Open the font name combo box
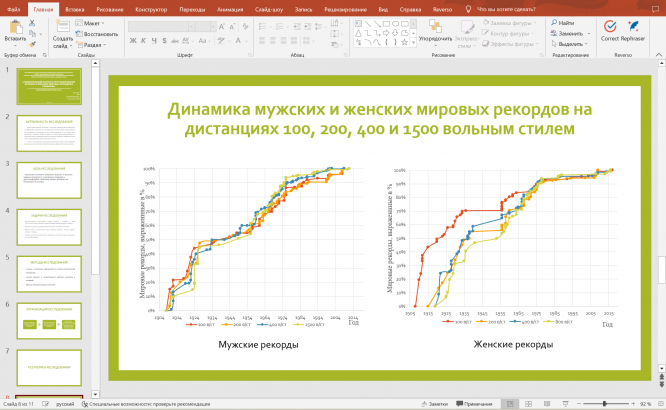The width and height of the screenshot is (666, 410). [x=161, y=27]
